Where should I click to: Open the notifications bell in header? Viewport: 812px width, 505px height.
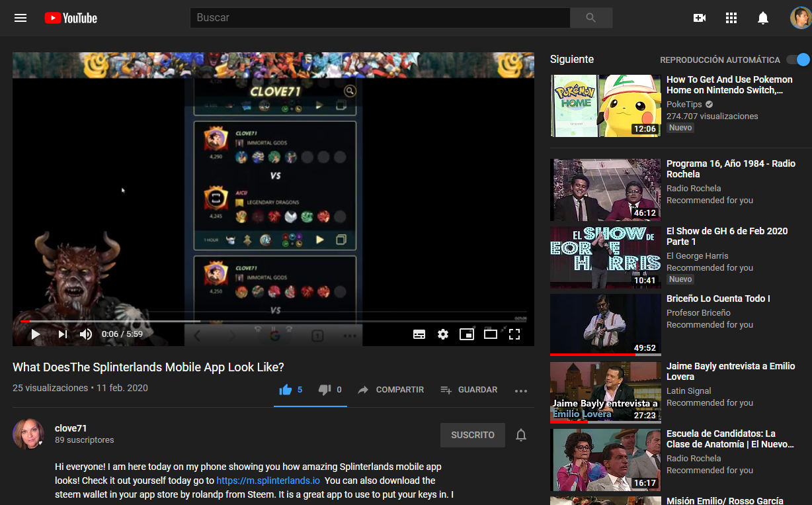click(x=763, y=18)
